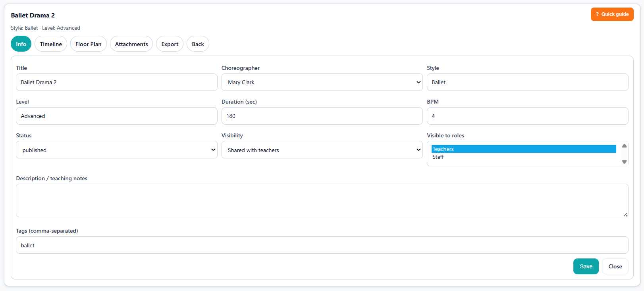Image resolution: width=644 pixels, height=291 pixels.
Task: Expand the Visibility dropdown
Action: pyautogui.click(x=322, y=150)
